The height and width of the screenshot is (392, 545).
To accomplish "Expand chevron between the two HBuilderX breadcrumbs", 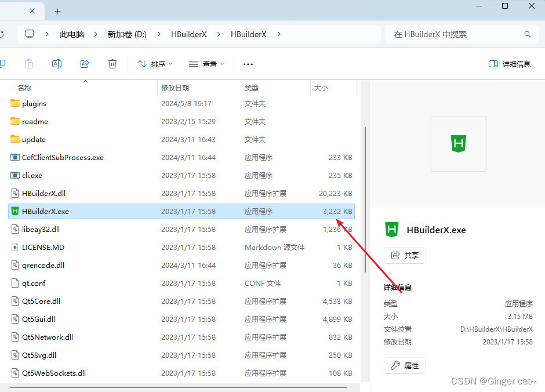I will coord(219,34).
